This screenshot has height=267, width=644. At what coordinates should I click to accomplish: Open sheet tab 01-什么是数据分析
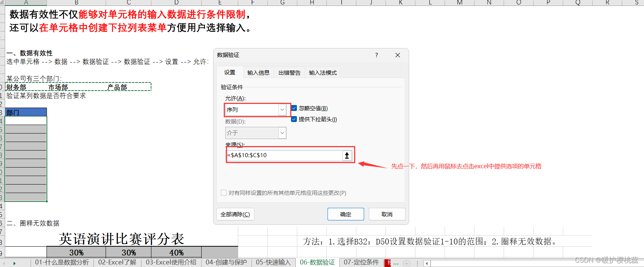click(62, 262)
